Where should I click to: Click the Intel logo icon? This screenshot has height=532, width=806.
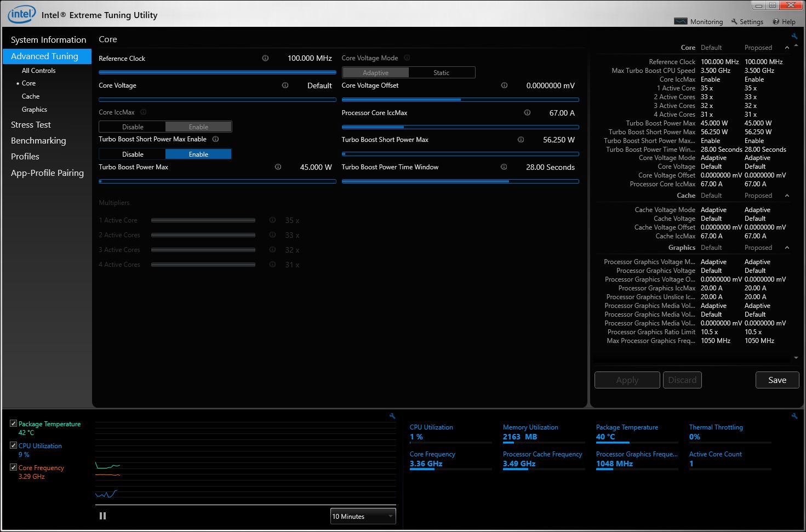tap(21, 14)
